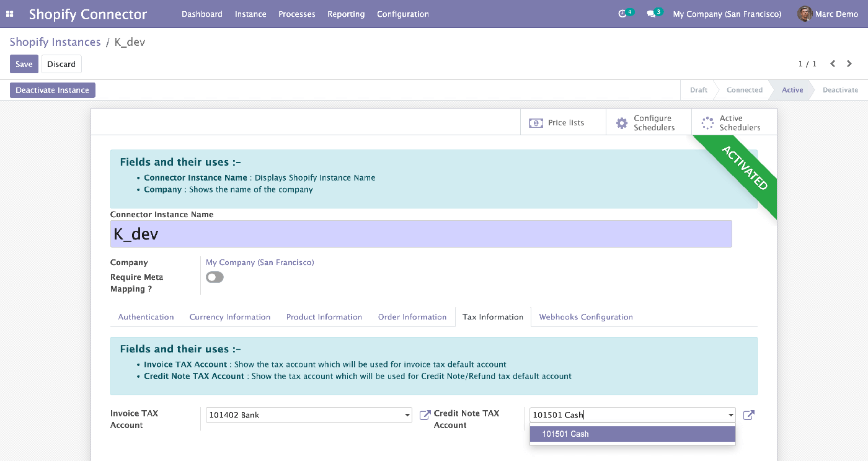
Task: Open external link for Invoice TAX Account
Action: click(x=425, y=415)
